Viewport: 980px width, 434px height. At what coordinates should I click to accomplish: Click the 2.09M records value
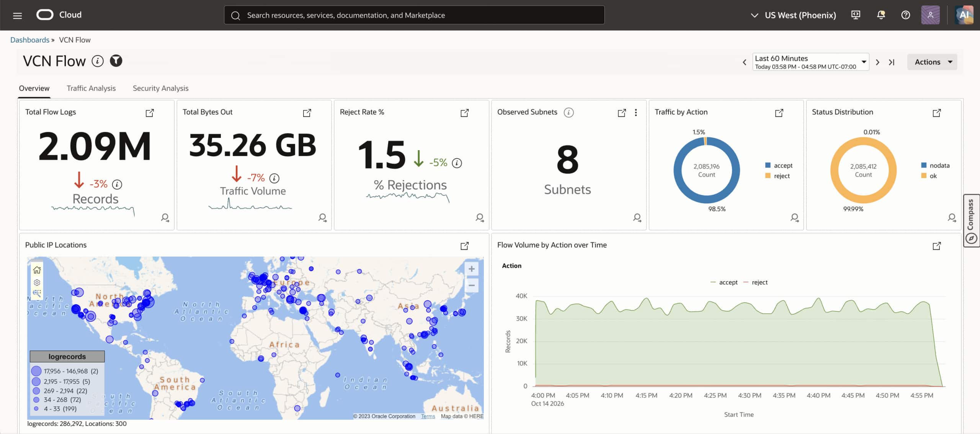pyautogui.click(x=95, y=146)
